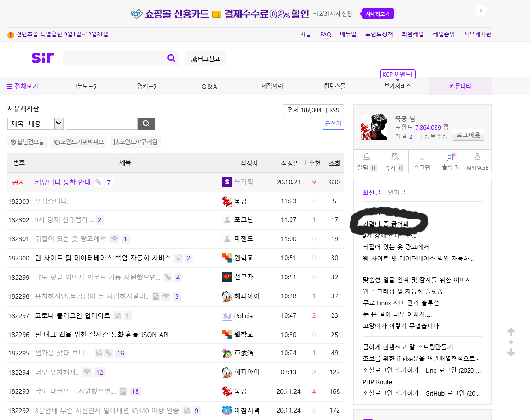Click the purple search magnifier icon

point(171,59)
